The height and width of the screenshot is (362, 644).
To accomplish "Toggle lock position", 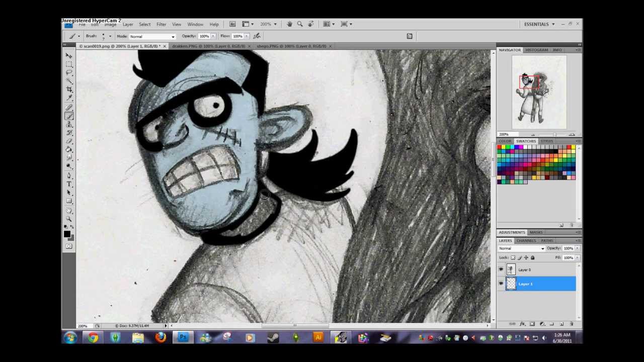I will tap(526, 258).
